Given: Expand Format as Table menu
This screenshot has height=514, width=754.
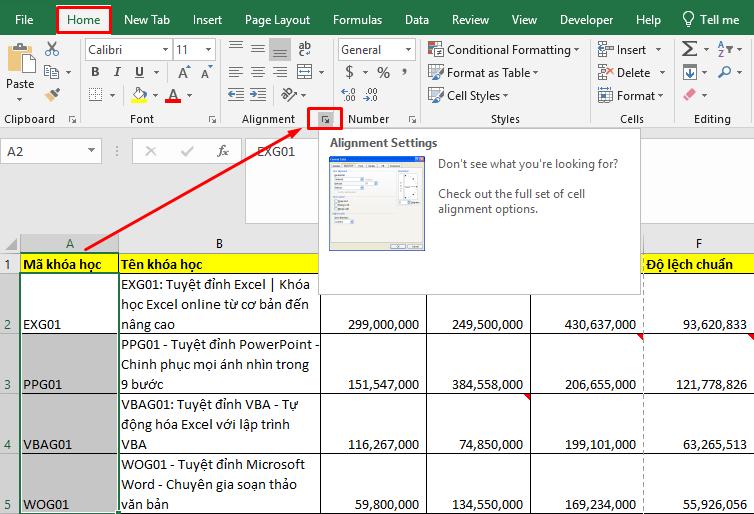Looking at the screenshot, I should pos(483,73).
